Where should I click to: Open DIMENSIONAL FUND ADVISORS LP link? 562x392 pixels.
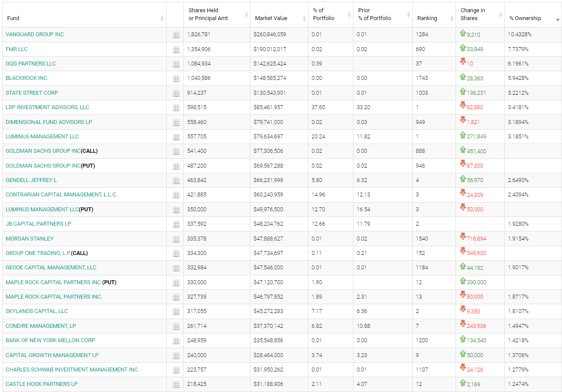click(x=49, y=122)
